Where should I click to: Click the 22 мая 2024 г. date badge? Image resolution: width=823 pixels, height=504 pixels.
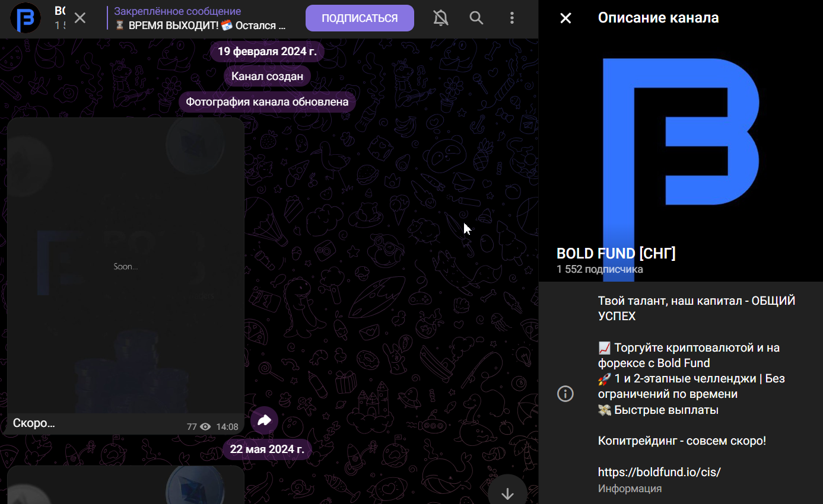click(x=267, y=449)
